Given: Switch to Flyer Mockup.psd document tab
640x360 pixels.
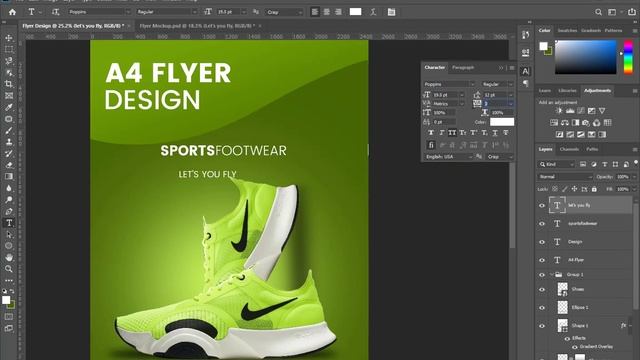Looking at the screenshot, I should (198, 26).
